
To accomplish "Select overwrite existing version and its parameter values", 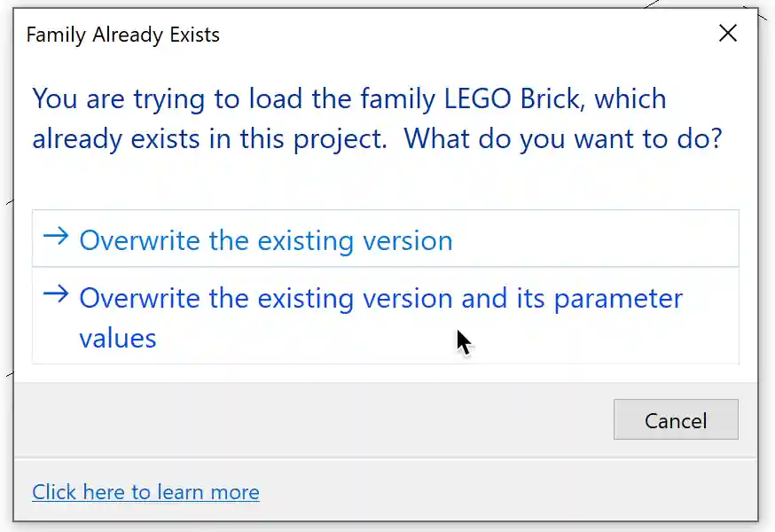I will [380, 299].
